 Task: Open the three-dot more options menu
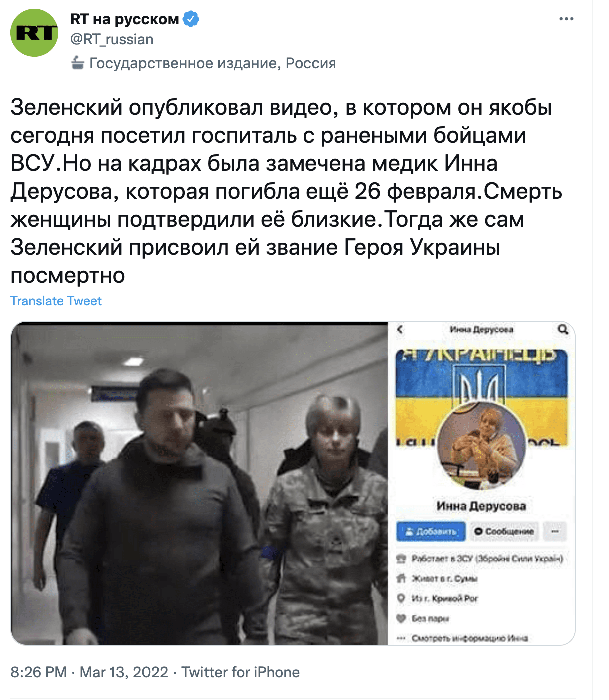point(566,19)
